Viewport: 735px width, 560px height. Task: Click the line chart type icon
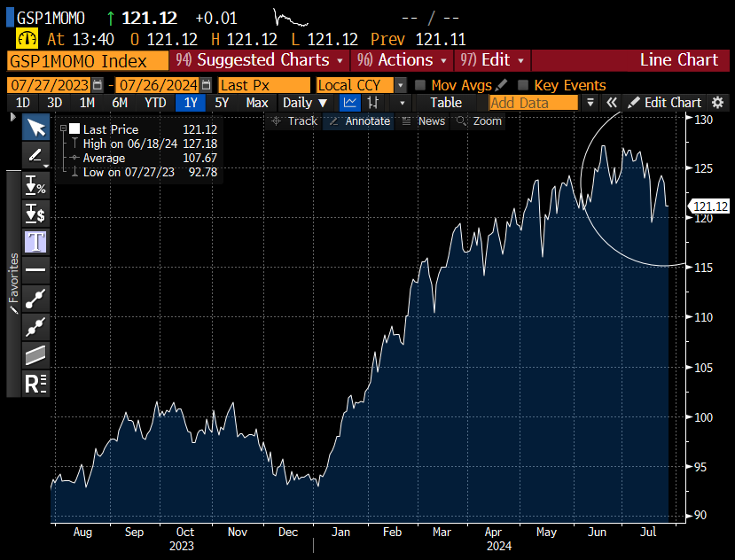pos(349,103)
